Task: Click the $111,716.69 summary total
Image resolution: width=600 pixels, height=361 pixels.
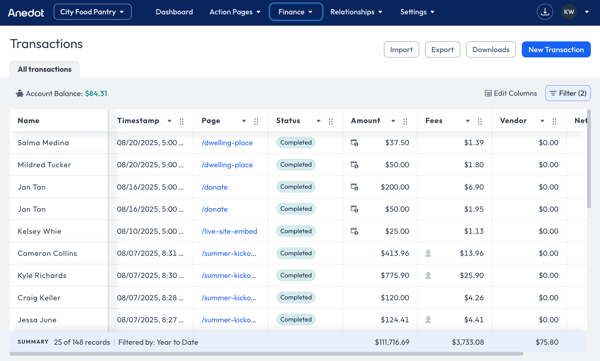Action: [x=392, y=342]
